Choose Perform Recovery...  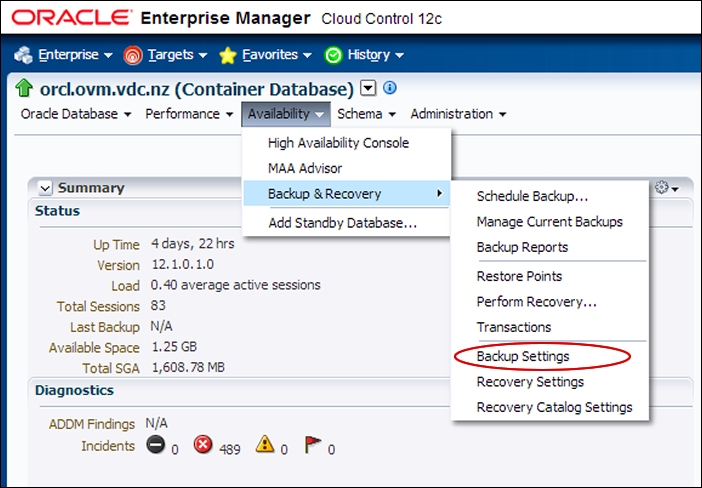[x=550, y=302]
